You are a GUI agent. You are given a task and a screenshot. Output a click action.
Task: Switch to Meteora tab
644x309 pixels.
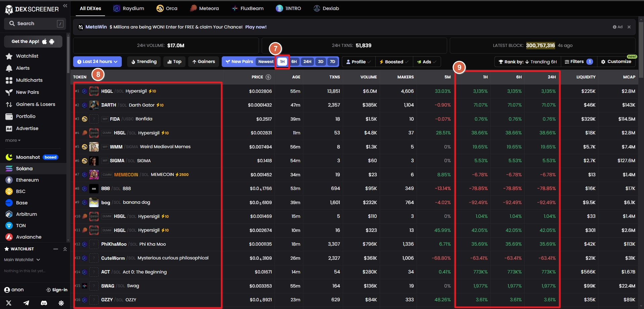coord(204,8)
